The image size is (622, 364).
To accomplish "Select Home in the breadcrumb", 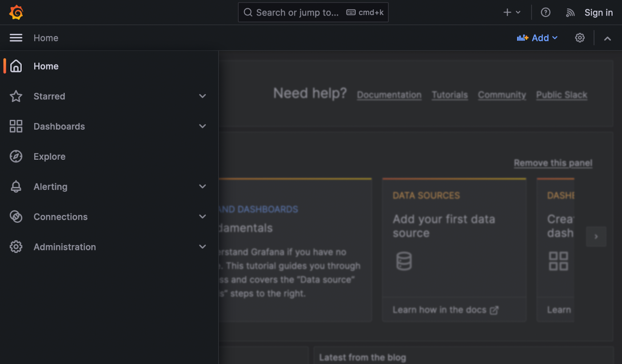I will pos(46,38).
